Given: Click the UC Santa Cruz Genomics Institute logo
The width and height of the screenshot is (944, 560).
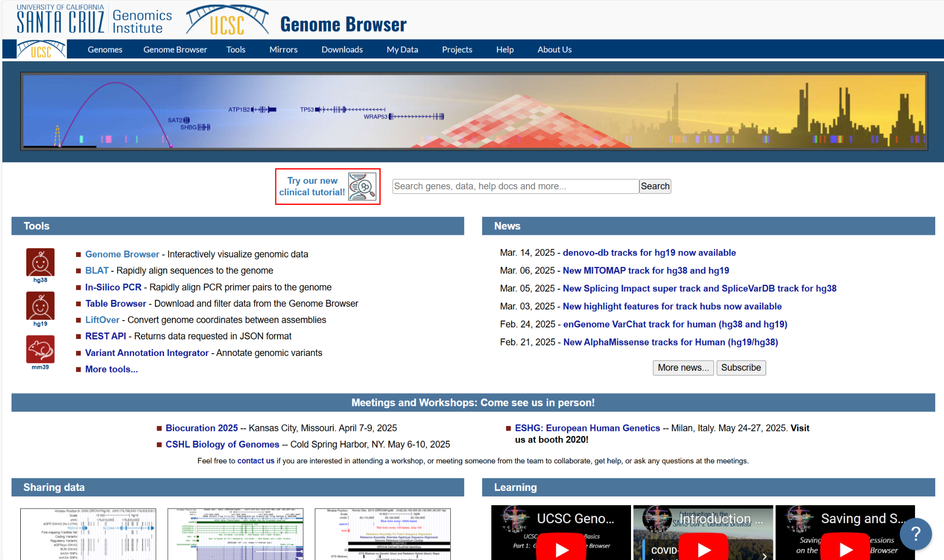Looking at the screenshot, I should click(x=94, y=20).
